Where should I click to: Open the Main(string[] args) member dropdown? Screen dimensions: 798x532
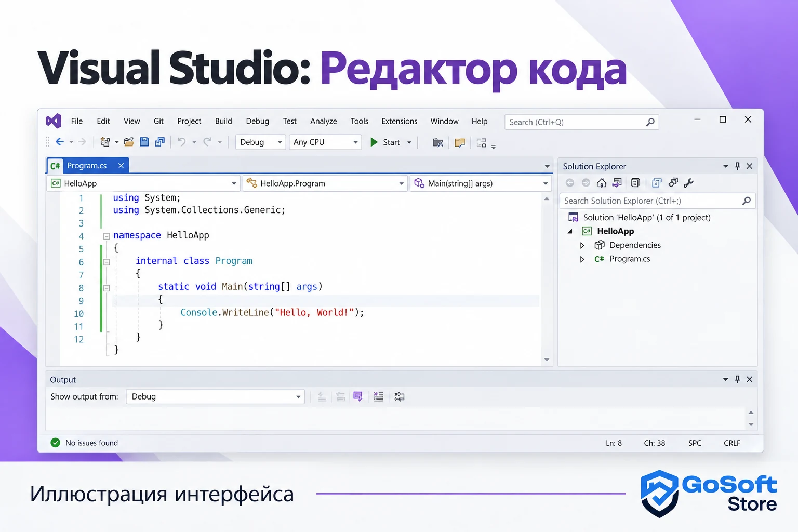point(481,183)
